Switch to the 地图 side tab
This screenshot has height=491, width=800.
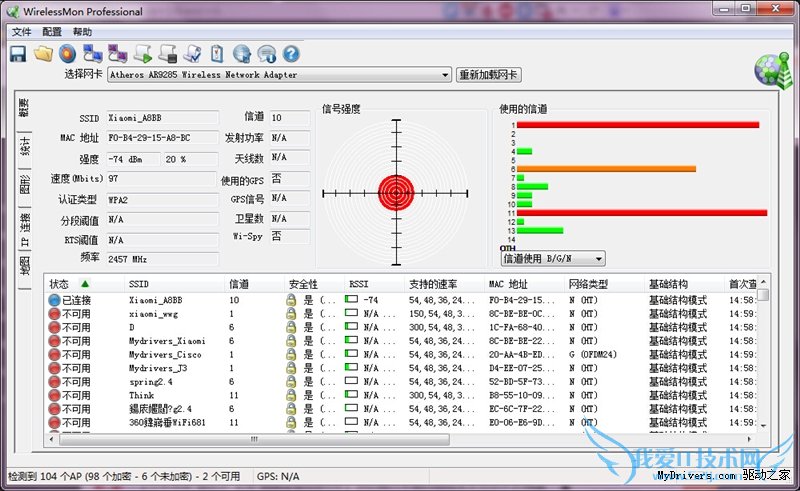point(24,265)
